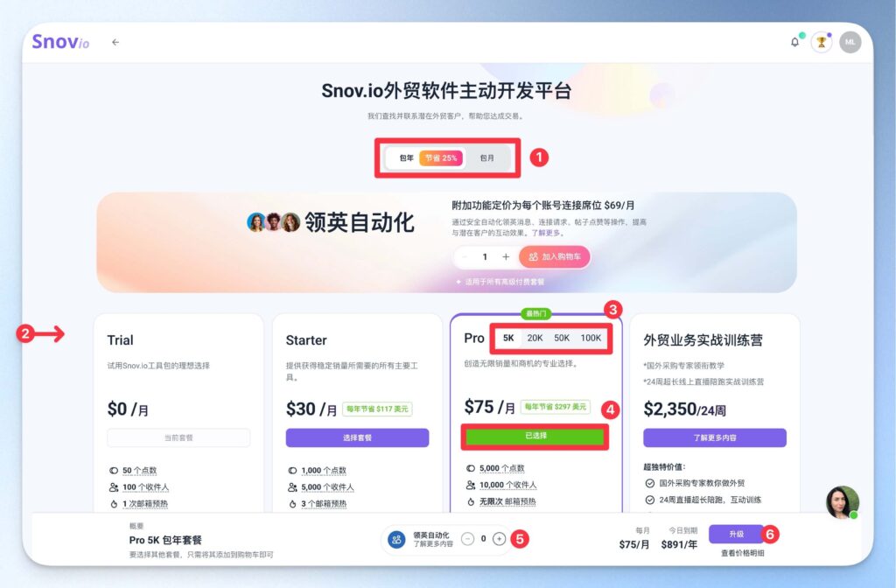This screenshot has height=588, width=896.
Task: Click the 每年节省 $117 美元 badge
Action: [x=377, y=409]
